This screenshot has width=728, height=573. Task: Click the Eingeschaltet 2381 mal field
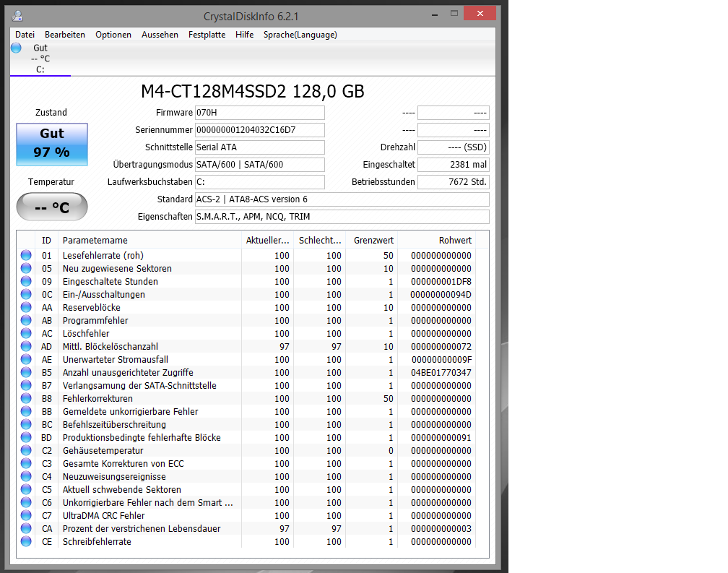coord(454,165)
